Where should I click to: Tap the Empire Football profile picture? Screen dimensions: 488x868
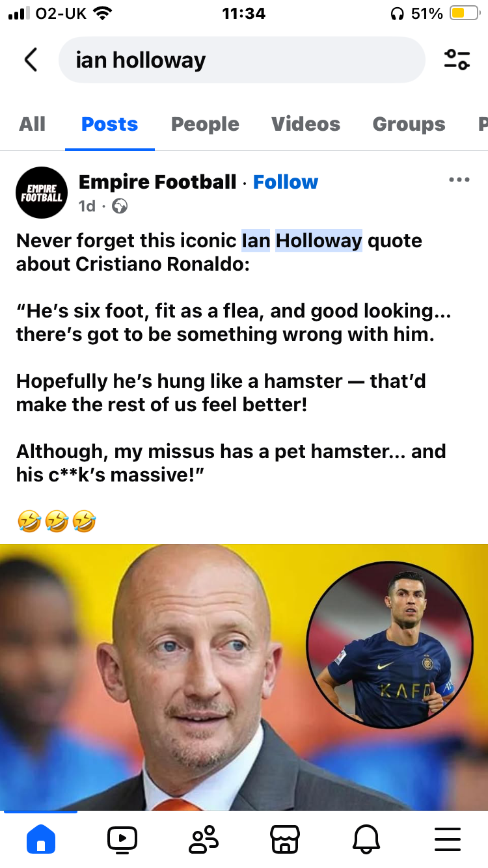pyautogui.click(x=42, y=192)
